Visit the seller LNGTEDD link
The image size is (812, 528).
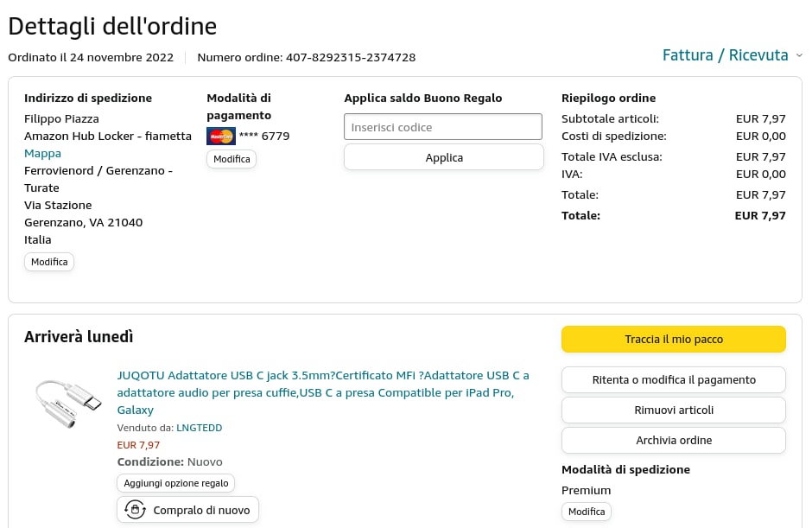199,428
